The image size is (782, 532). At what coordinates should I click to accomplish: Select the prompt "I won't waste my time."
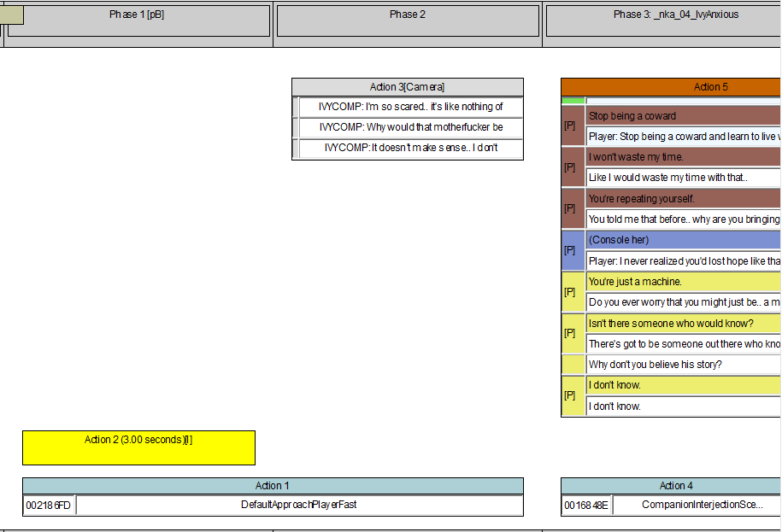(683, 157)
